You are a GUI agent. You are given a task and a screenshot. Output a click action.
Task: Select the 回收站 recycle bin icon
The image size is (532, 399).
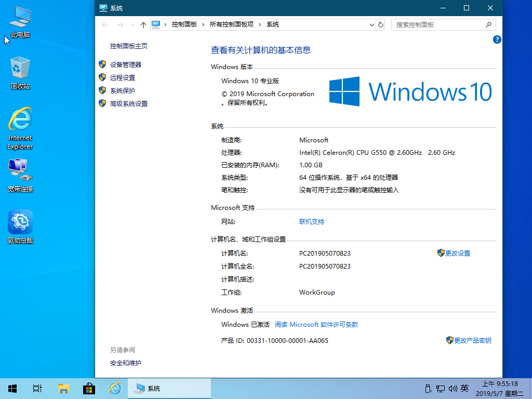20,73
